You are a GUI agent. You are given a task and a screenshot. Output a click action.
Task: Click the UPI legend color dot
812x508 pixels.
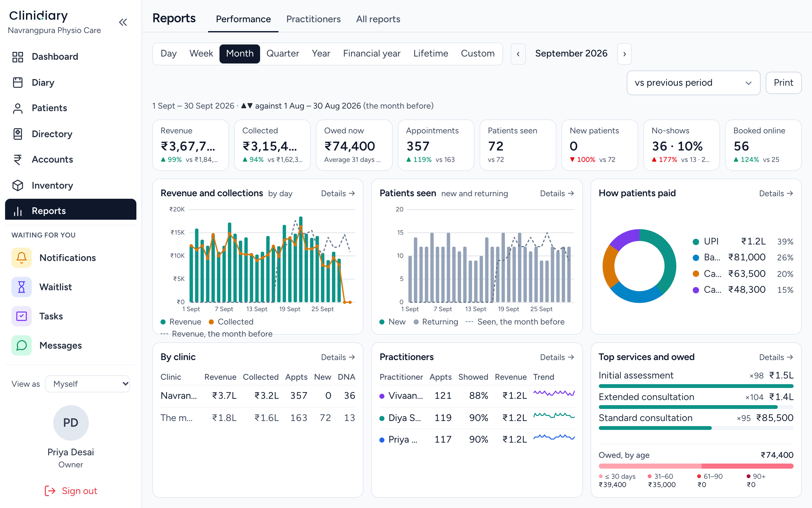[696, 242]
